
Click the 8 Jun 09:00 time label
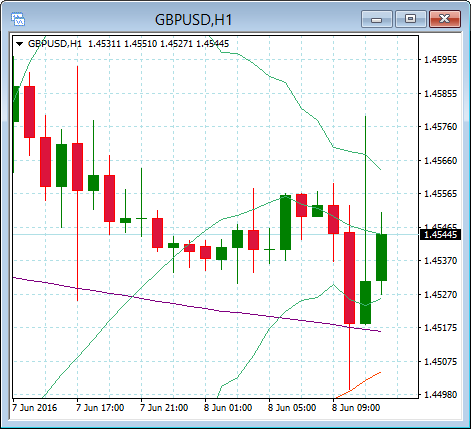point(356,408)
